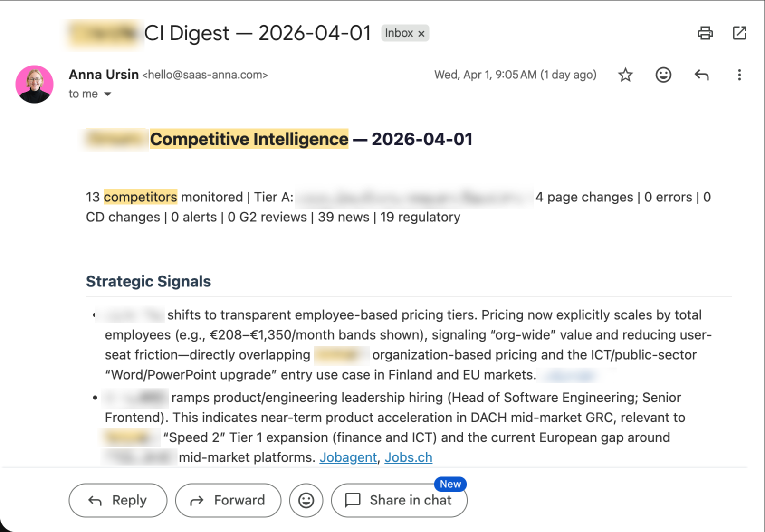Share the email in chat
Viewport: 765px width, 532px height.
399,500
